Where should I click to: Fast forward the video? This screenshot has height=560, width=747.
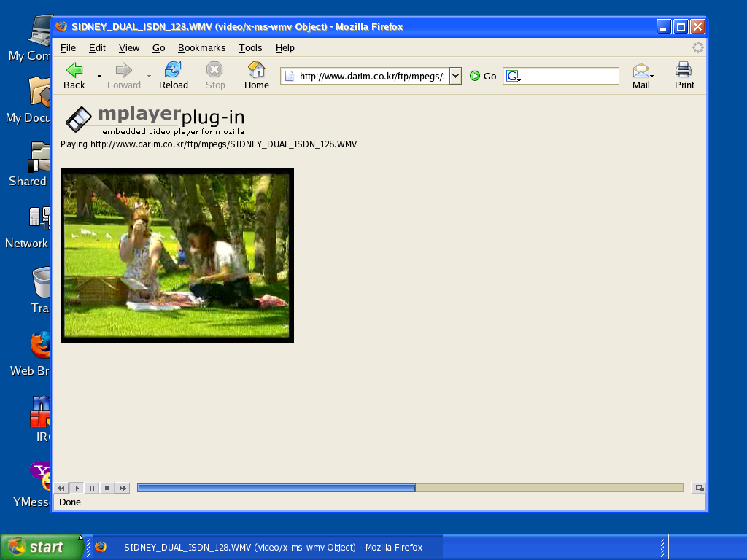(123, 488)
